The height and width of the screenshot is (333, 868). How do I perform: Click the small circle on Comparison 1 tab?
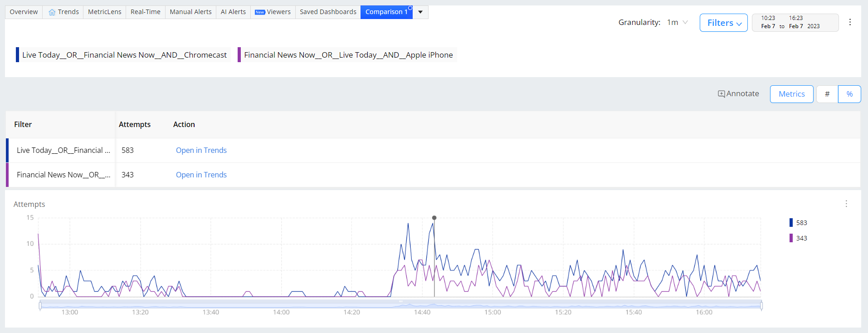[x=410, y=8]
